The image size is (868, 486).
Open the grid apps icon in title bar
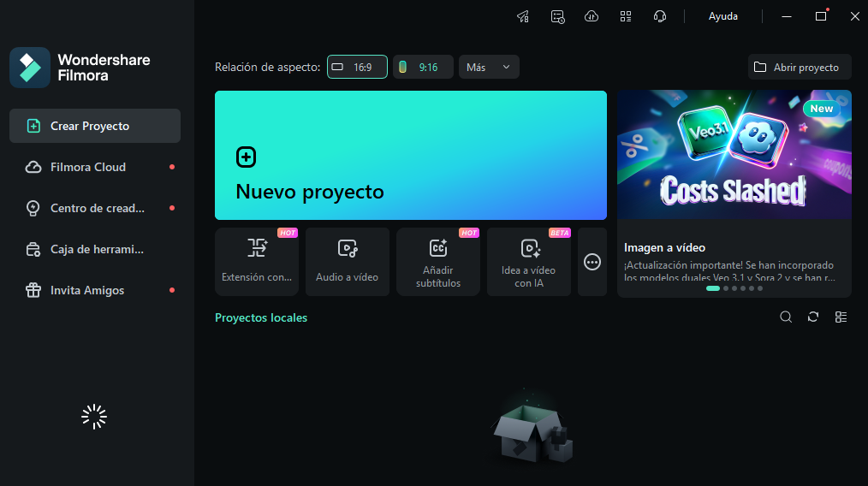tap(626, 16)
